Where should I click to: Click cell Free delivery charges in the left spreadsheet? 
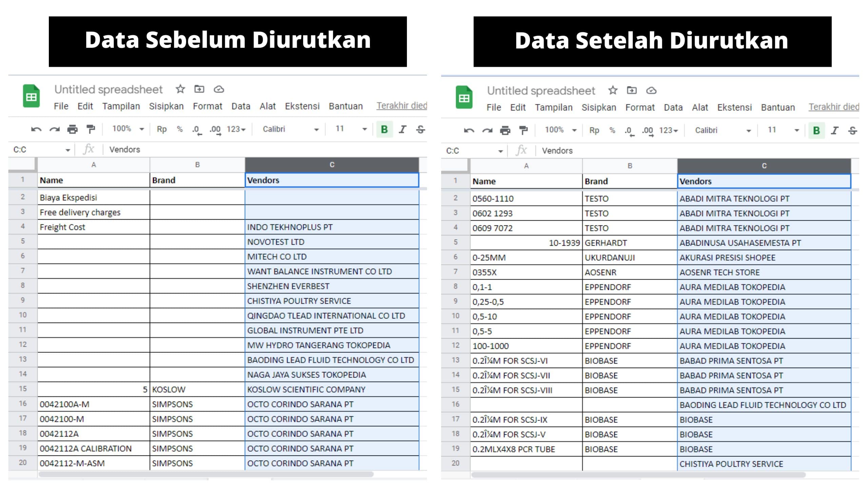(94, 212)
